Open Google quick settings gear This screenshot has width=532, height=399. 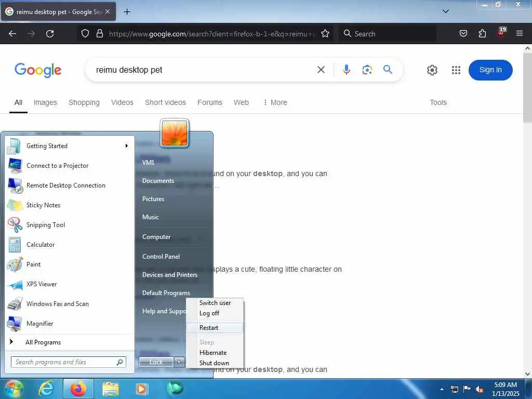pyautogui.click(x=432, y=70)
